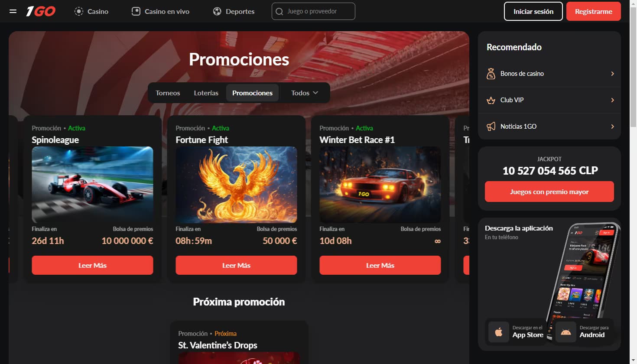
Task: Click the Noticias 1GO megaphone icon
Action: click(491, 127)
